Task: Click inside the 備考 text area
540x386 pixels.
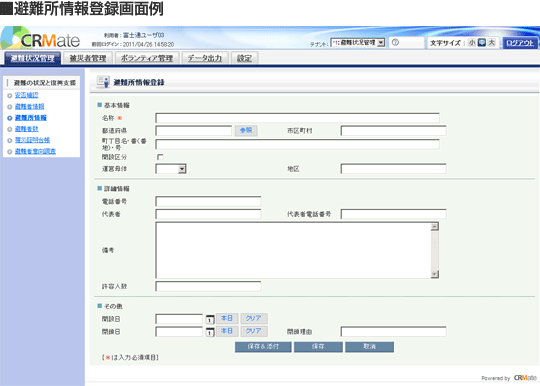Action: tap(293, 250)
